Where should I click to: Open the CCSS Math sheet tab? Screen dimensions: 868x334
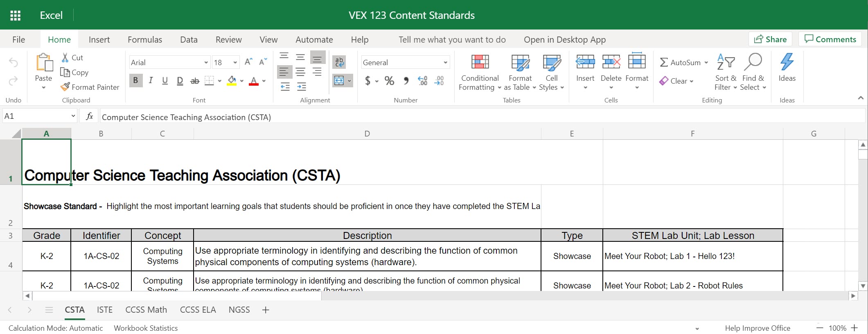[146, 310]
